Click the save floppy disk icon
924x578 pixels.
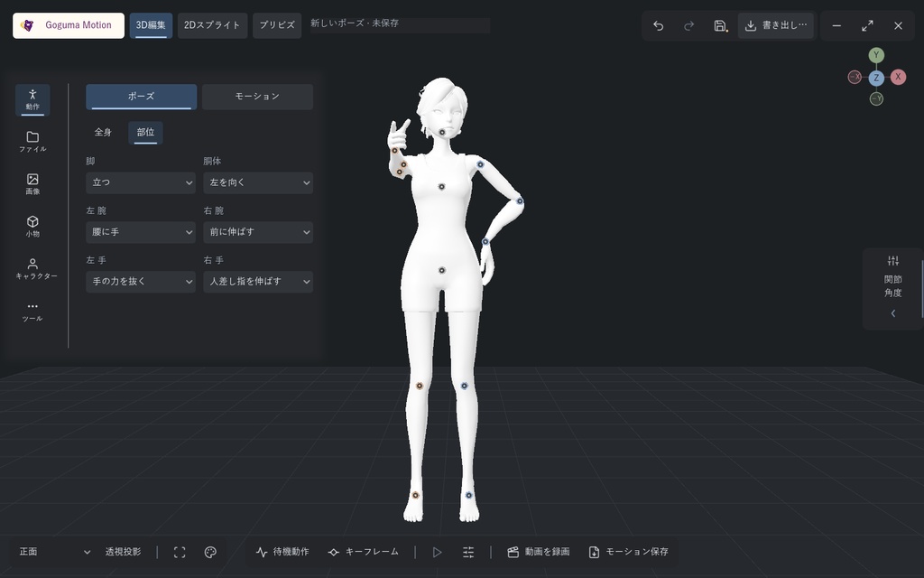720,26
